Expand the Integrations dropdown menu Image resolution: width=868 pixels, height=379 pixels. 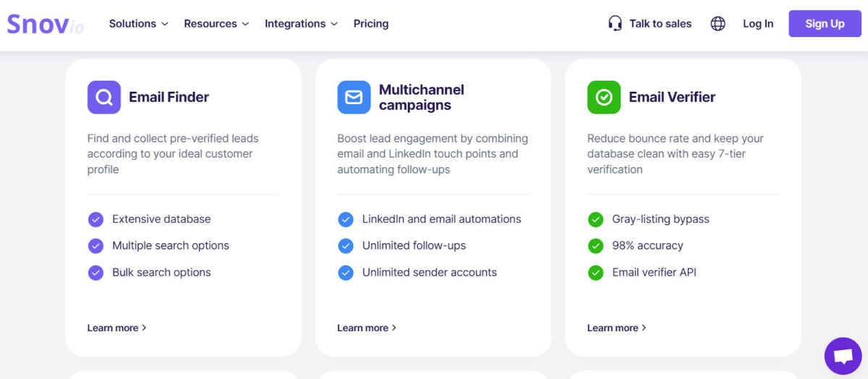point(301,24)
